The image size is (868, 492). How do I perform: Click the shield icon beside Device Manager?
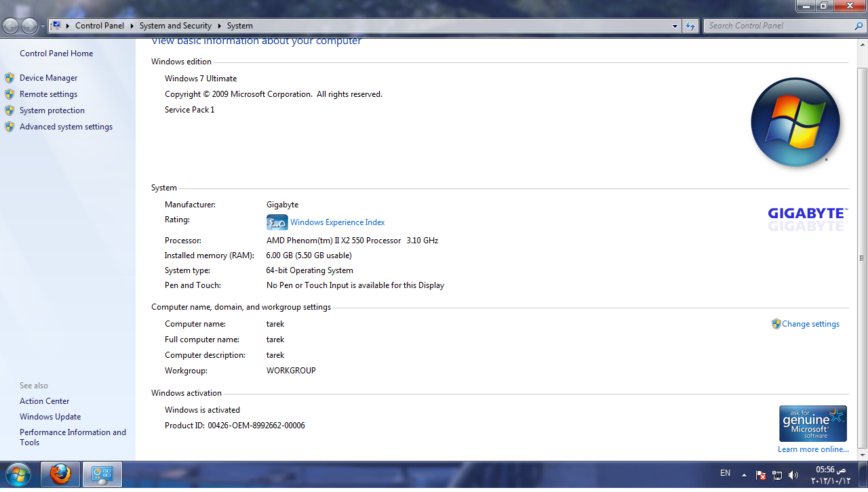9,78
